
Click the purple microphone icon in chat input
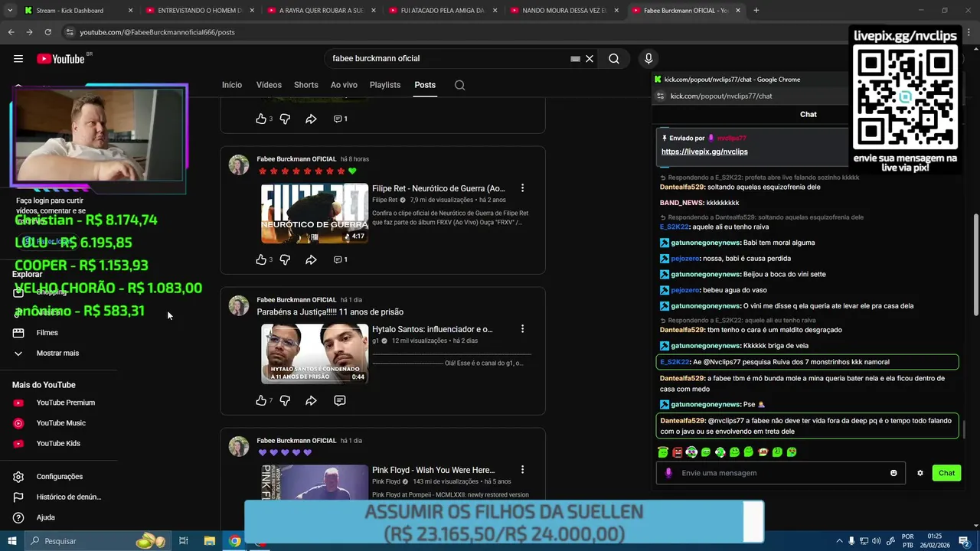668,473
